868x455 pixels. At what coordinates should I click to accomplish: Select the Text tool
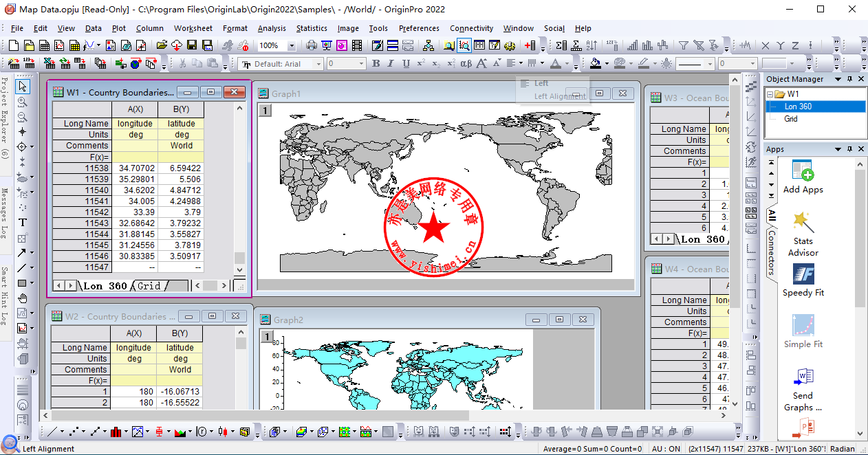tap(23, 222)
